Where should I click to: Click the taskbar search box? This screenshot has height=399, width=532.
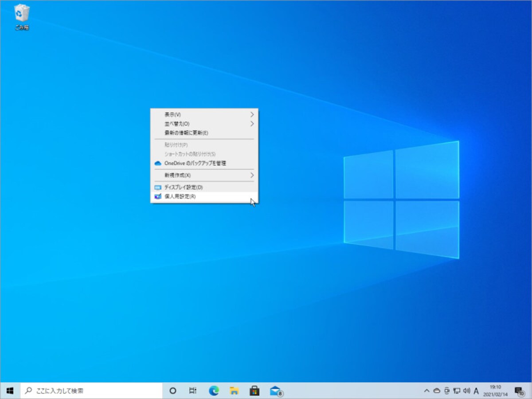tap(91, 391)
